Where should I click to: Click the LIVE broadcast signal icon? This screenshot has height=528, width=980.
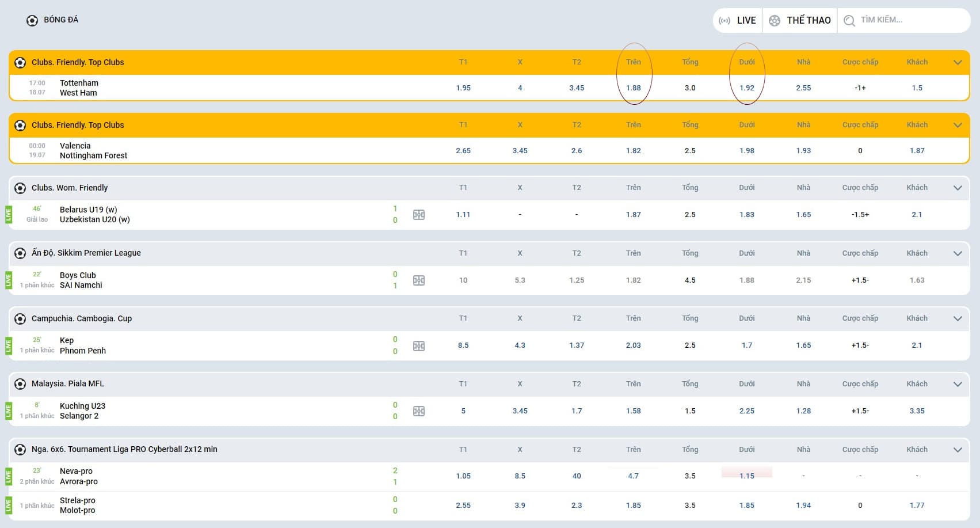coord(724,21)
